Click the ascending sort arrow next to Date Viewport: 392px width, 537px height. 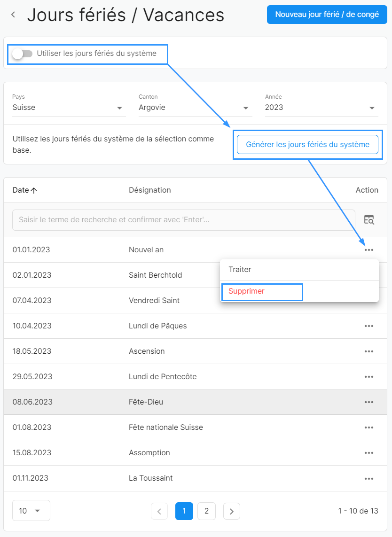click(x=34, y=190)
